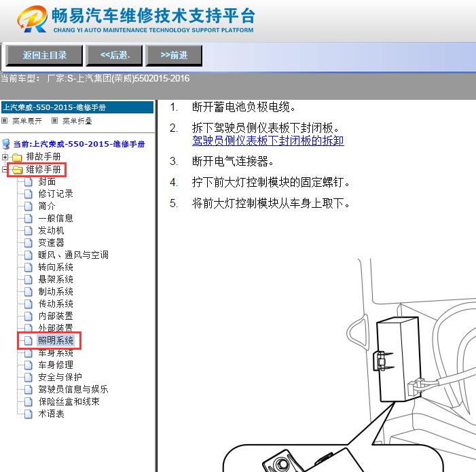Click the document icon next to 封面
This screenshot has height=472, width=476.
coord(29,182)
